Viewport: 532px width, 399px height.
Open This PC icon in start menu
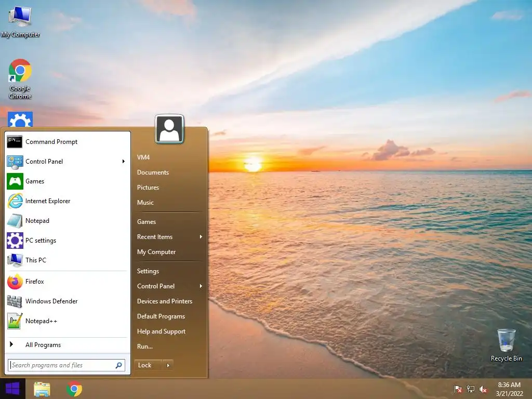tap(15, 260)
